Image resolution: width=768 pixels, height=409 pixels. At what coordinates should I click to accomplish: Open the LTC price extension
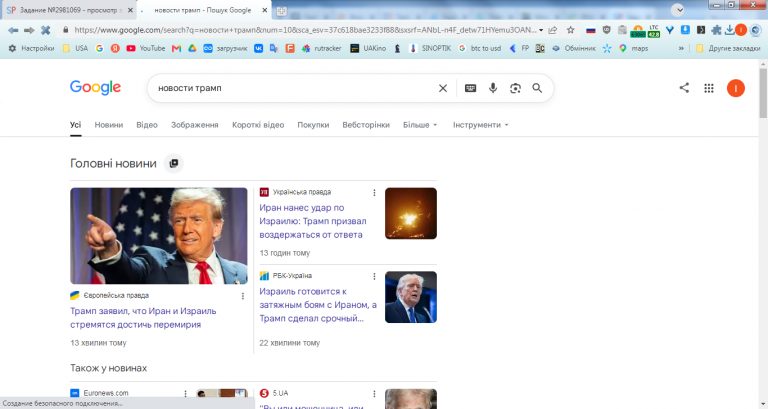point(654,31)
